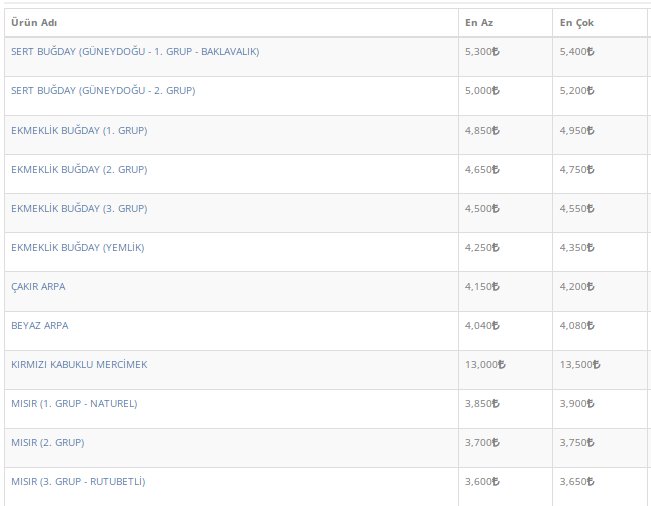
Task: Click the En Çok column header
Action: coord(572,22)
